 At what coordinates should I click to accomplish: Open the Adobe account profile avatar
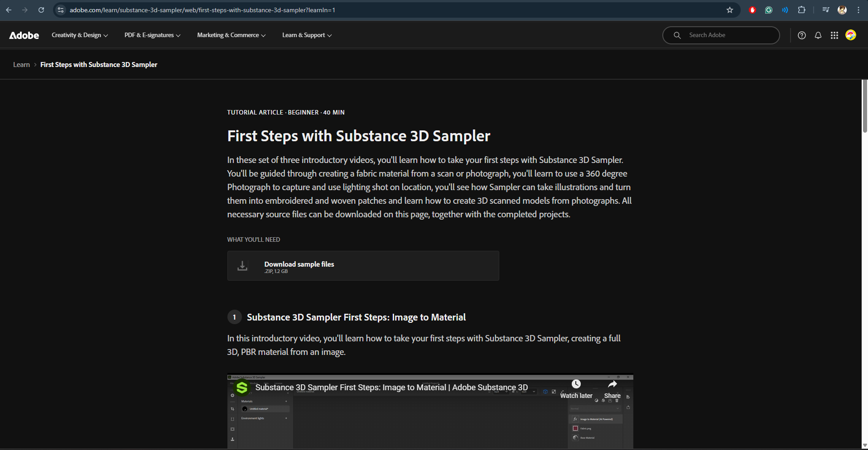coord(850,35)
